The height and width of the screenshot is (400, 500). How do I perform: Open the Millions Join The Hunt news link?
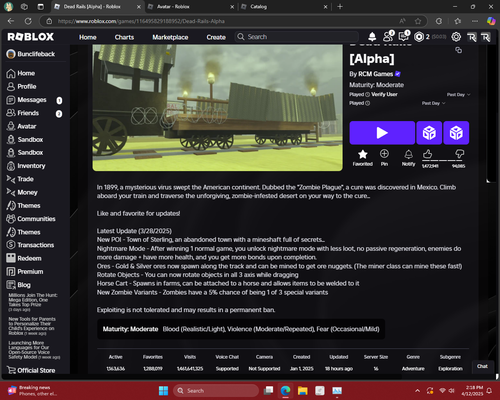(33, 302)
